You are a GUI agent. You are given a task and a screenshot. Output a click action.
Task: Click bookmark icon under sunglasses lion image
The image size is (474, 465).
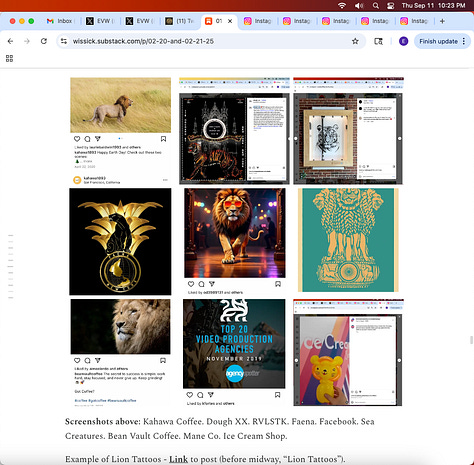[x=278, y=284]
